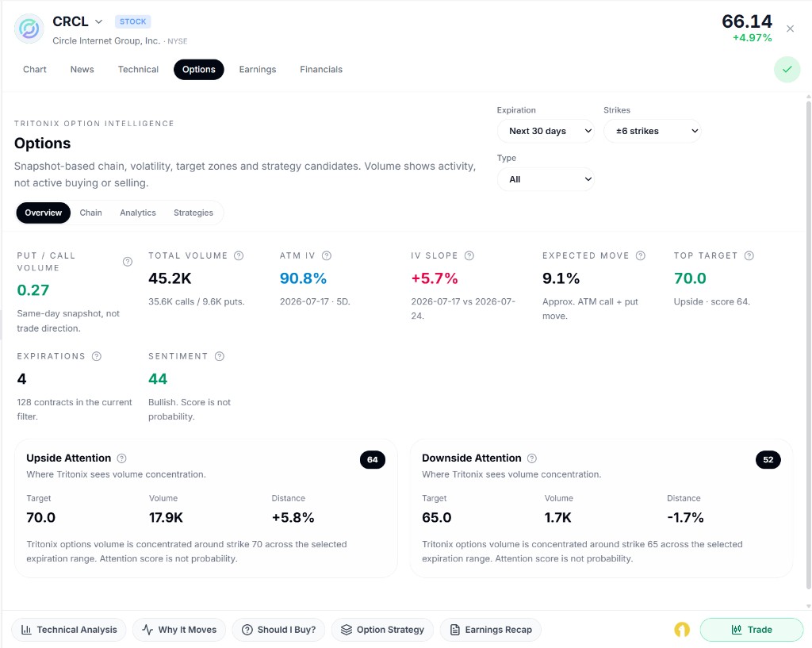The height and width of the screenshot is (648, 812).
Task: Switch to the Chain sub-tab
Action: 90,213
